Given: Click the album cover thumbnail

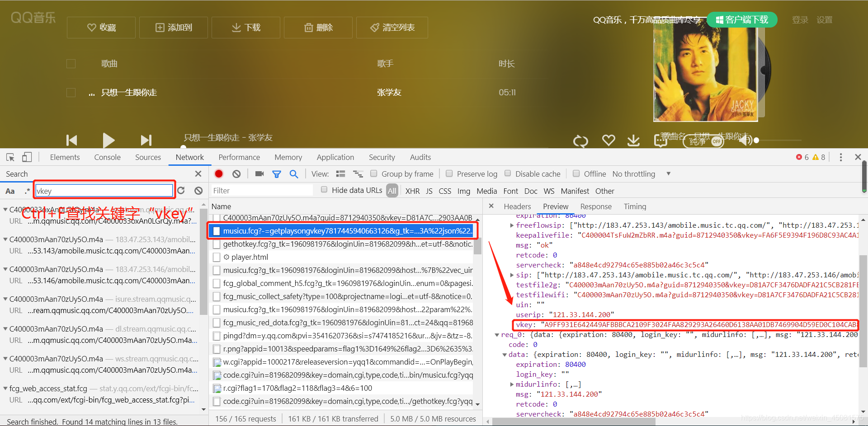Looking at the screenshot, I should click(x=706, y=70).
